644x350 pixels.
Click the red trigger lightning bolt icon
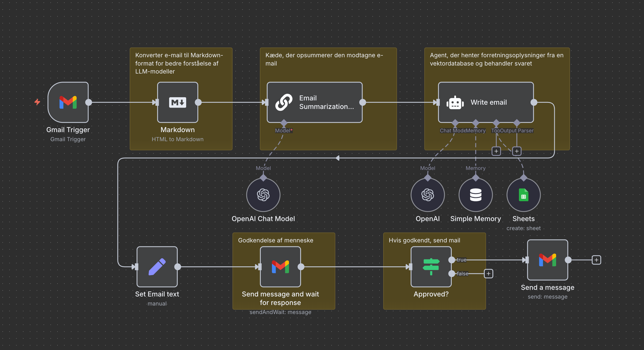pyautogui.click(x=37, y=102)
